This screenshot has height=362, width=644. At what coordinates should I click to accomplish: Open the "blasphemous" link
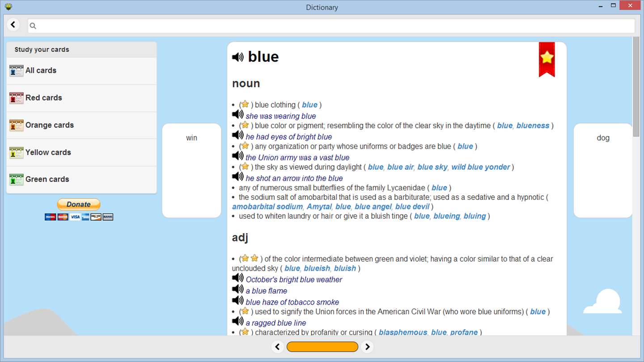(x=403, y=333)
